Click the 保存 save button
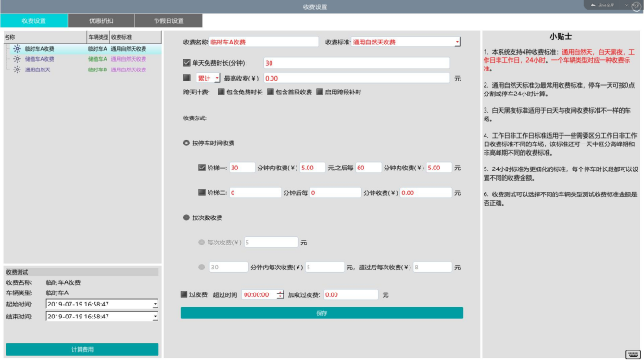644x362 pixels. pyautogui.click(x=322, y=313)
